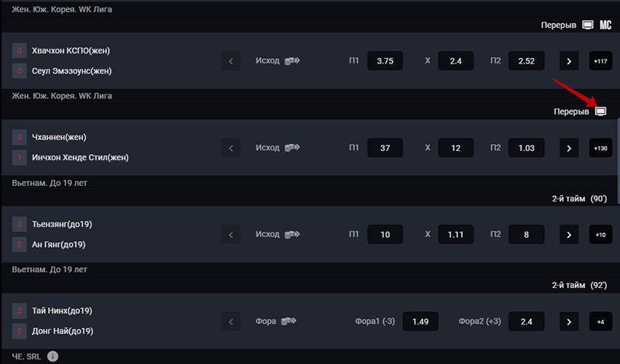
Task: Select П1 odds 3.75
Action: pyautogui.click(x=385, y=61)
